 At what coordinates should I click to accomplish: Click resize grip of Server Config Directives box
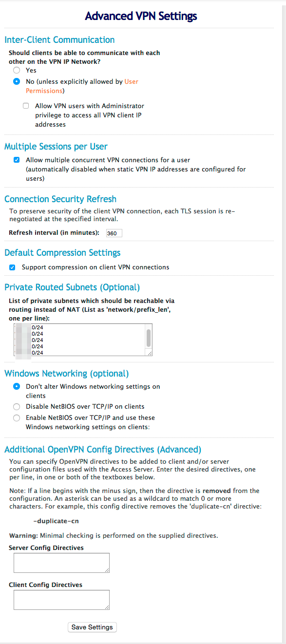click(x=107, y=569)
